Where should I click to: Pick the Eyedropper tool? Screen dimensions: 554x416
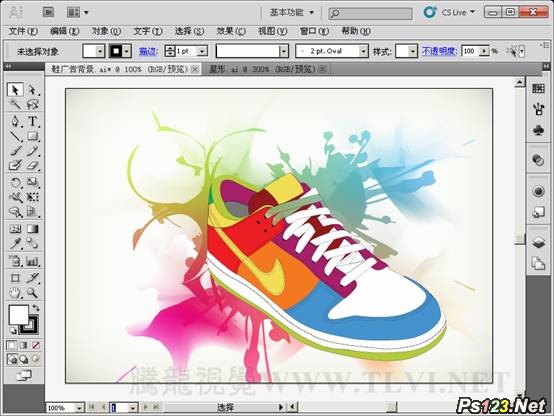click(15, 243)
